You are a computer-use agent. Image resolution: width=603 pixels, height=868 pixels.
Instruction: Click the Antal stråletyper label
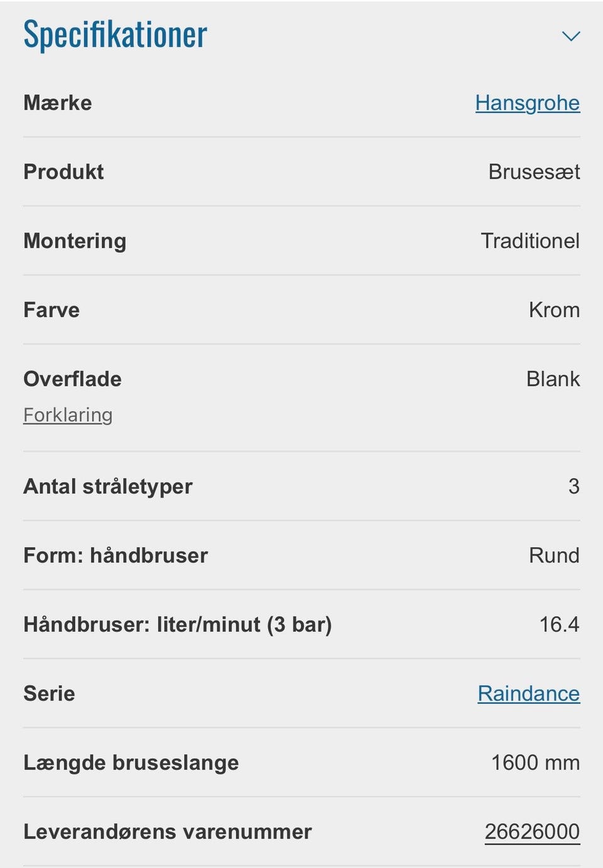(108, 486)
